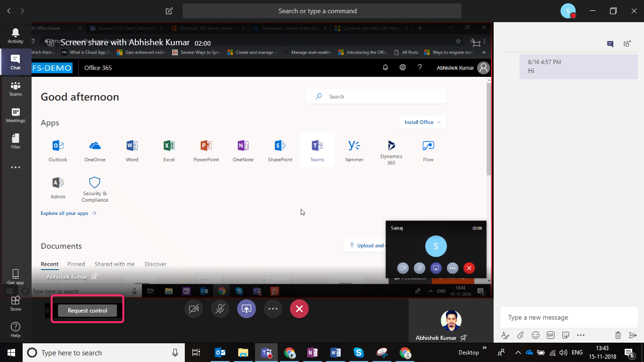Click help question mark in Office header
The image size is (644, 362).
point(420,67)
